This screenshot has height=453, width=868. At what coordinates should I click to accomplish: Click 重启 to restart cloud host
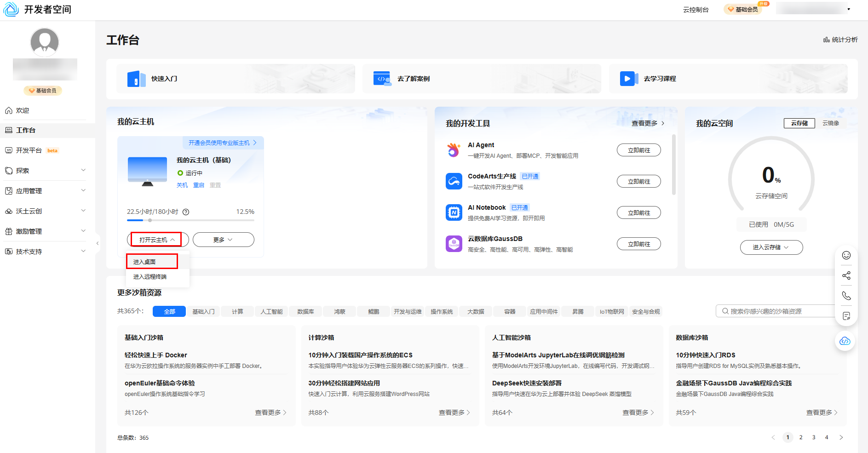(x=199, y=185)
